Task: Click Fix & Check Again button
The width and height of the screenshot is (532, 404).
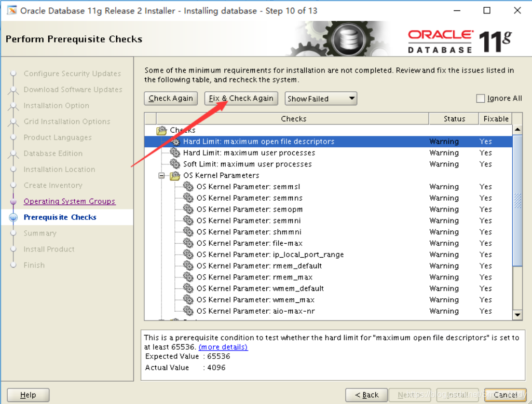Action: [x=241, y=99]
